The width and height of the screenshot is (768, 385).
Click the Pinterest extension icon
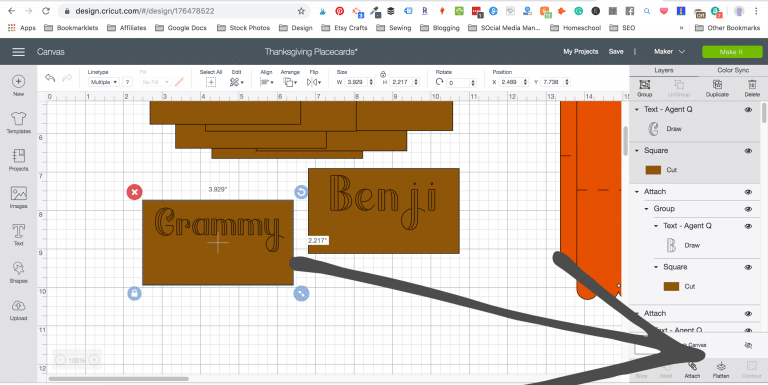(x=339, y=11)
